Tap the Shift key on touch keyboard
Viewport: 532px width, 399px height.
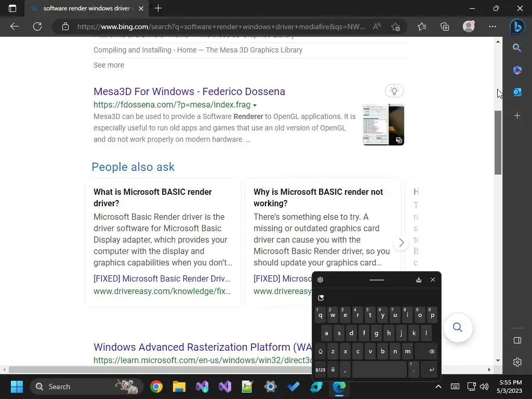[320, 352]
